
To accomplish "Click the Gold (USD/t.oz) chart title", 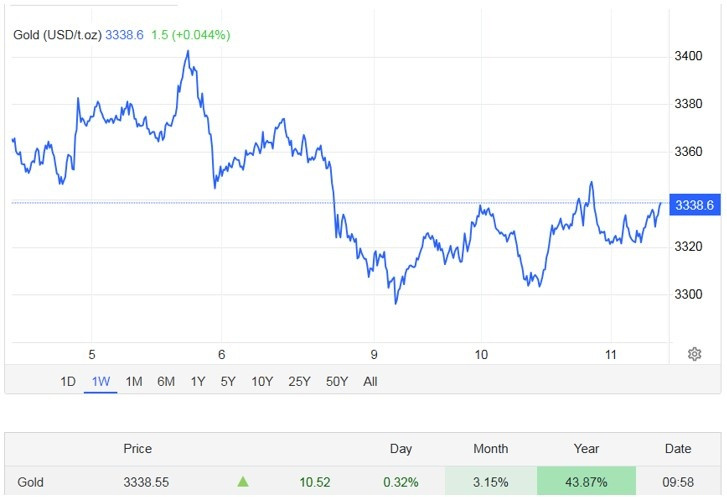I will click(58, 35).
